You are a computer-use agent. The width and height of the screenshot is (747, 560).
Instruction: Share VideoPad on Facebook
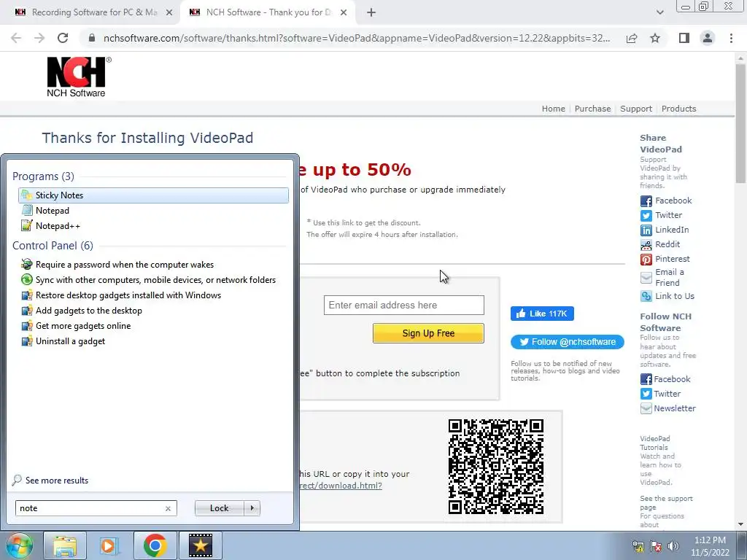pyautogui.click(x=666, y=201)
